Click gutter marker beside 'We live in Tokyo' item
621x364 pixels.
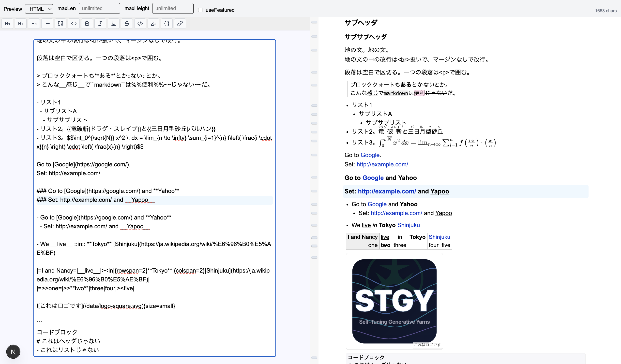tap(314, 225)
